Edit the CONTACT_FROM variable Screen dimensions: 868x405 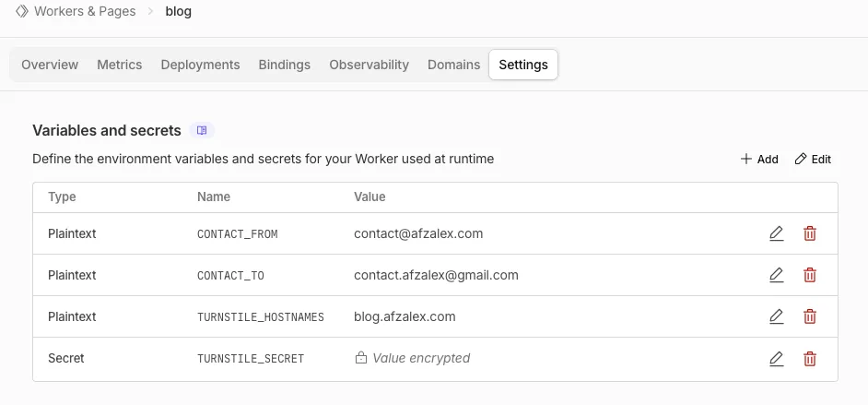(777, 233)
